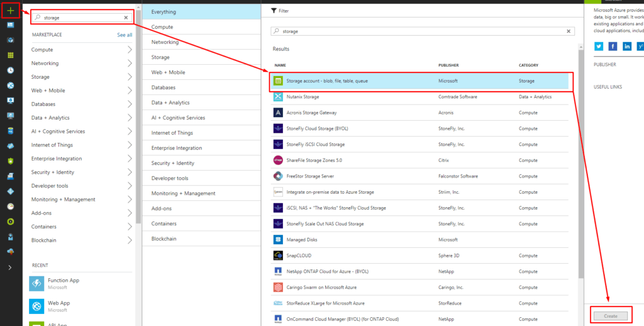The width and height of the screenshot is (644, 326).
Task: Sort results by CATEGORY column header
Action: pos(528,65)
